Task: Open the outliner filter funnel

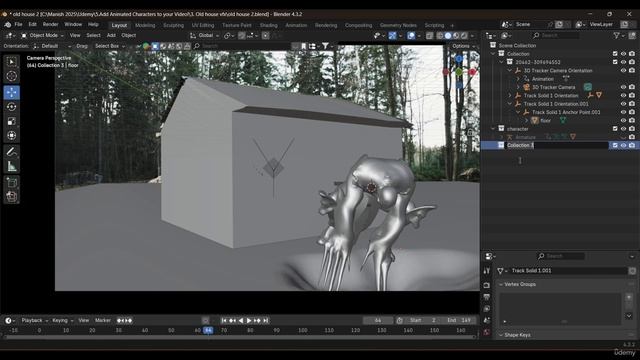Action: [x=616, y=36]
